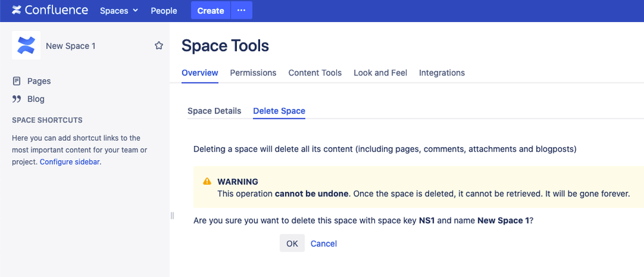Switch to the Overview tab
Viewport: 644px width, 277px height.
pos(199,73)
